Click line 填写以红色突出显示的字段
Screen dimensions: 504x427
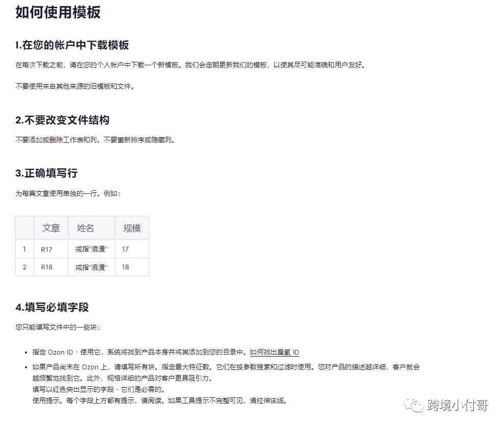tap(99, 389)
